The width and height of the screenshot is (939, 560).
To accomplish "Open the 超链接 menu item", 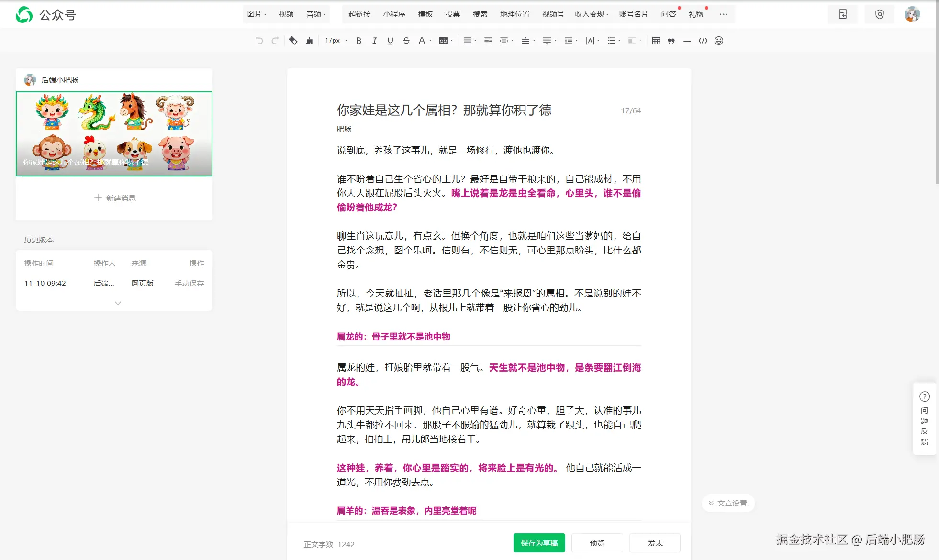I will [359, 14].
